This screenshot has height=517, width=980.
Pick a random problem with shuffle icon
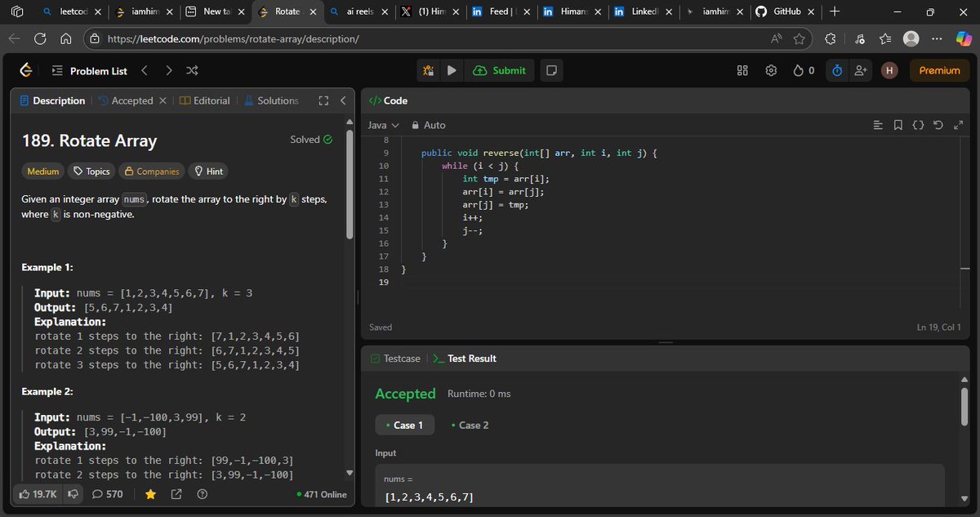(x=193, y=70)
